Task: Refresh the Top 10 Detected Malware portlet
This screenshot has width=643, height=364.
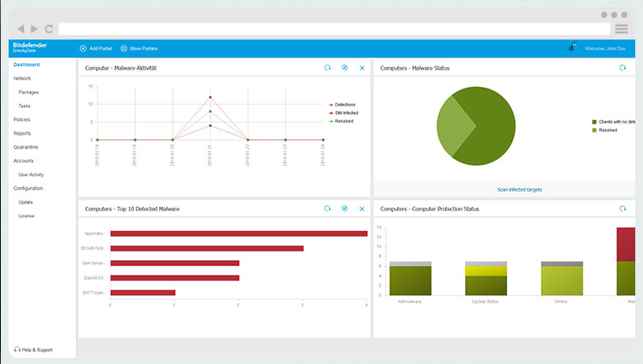Action: [328, 209]
